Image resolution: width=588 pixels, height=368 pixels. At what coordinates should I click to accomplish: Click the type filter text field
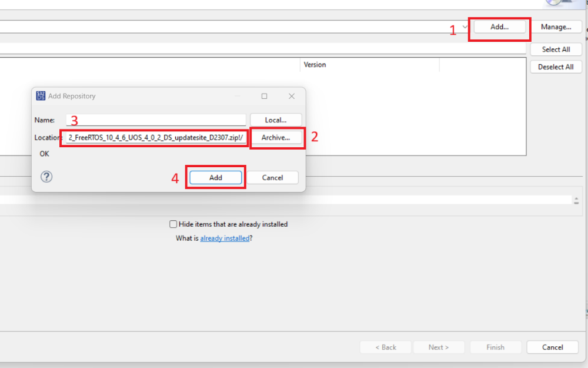pyautogui.click(x=262, y=49)
